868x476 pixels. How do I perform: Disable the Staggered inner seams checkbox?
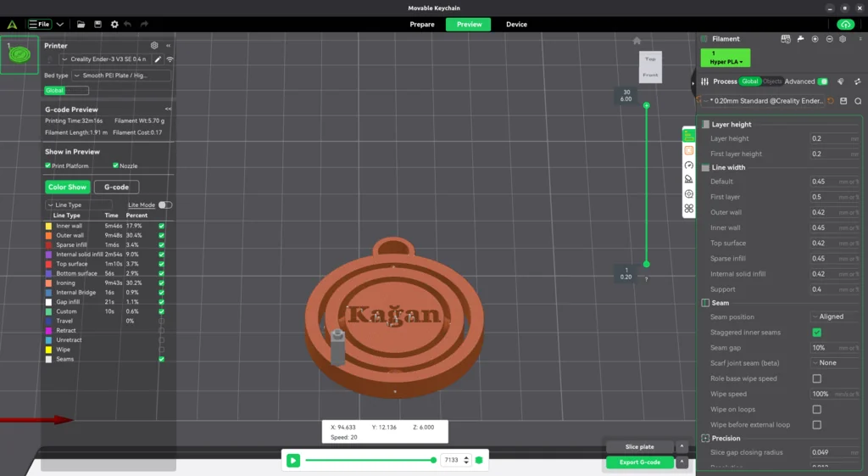click(816, 333)
